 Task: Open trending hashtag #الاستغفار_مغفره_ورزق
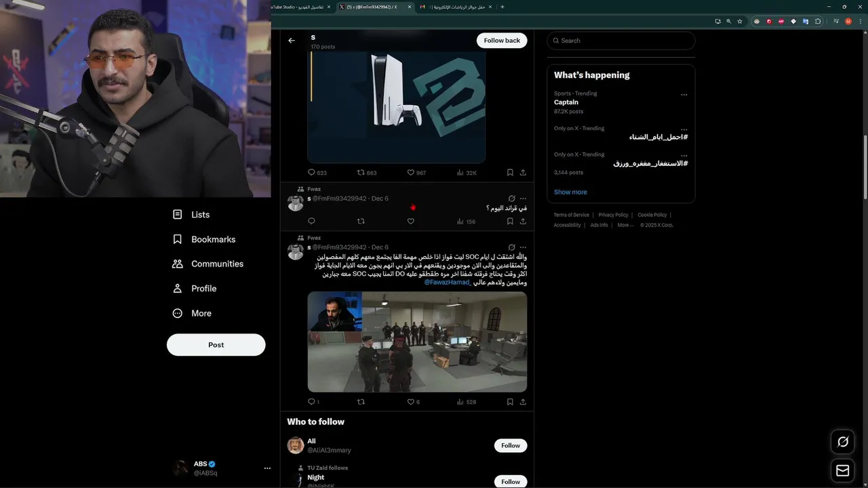651,163
